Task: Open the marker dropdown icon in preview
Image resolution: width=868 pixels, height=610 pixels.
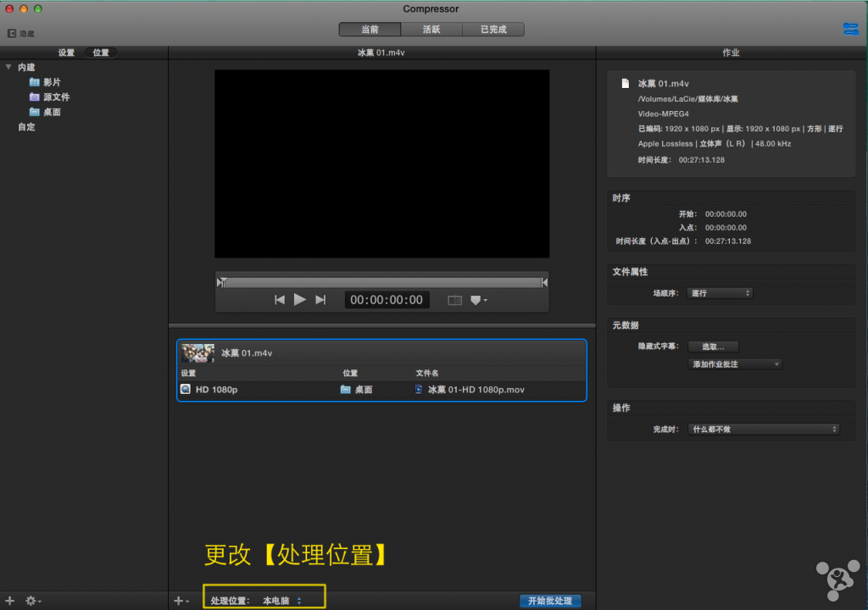Action: [478, 300]
